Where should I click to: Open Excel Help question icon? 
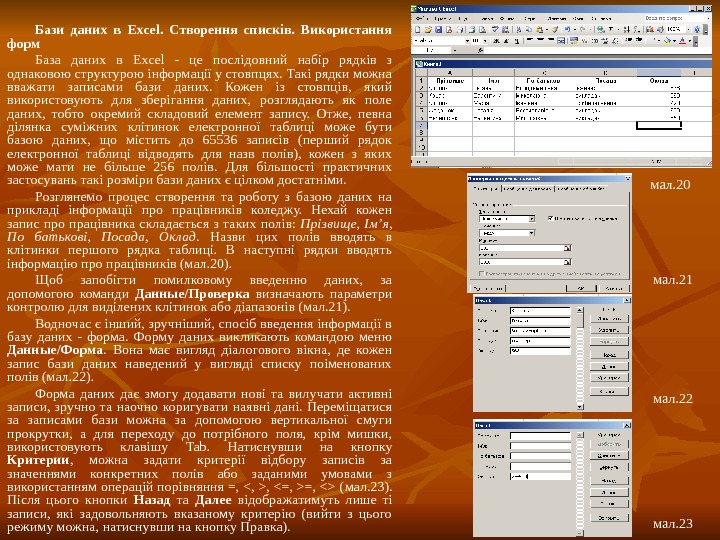pos(697,29)
